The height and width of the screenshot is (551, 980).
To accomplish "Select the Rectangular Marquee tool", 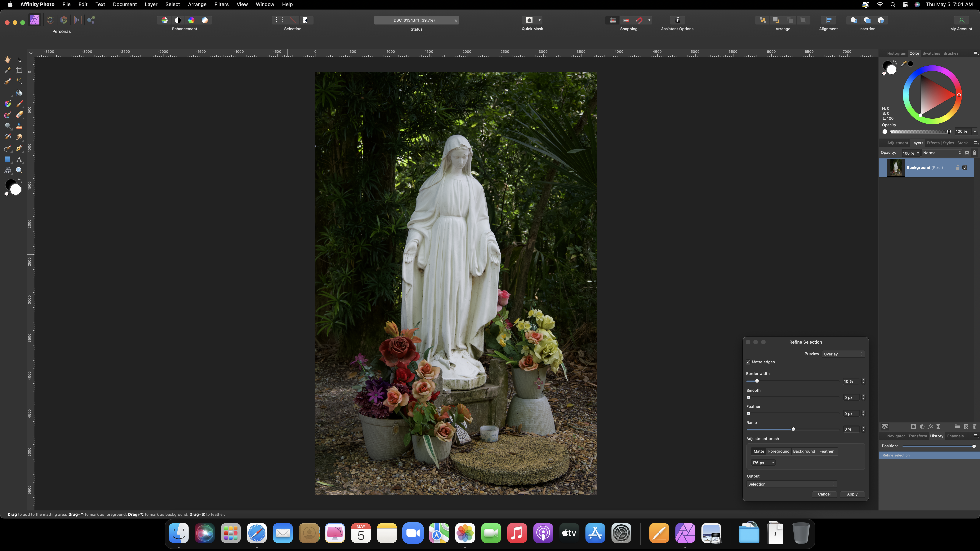I will point(7,93).
